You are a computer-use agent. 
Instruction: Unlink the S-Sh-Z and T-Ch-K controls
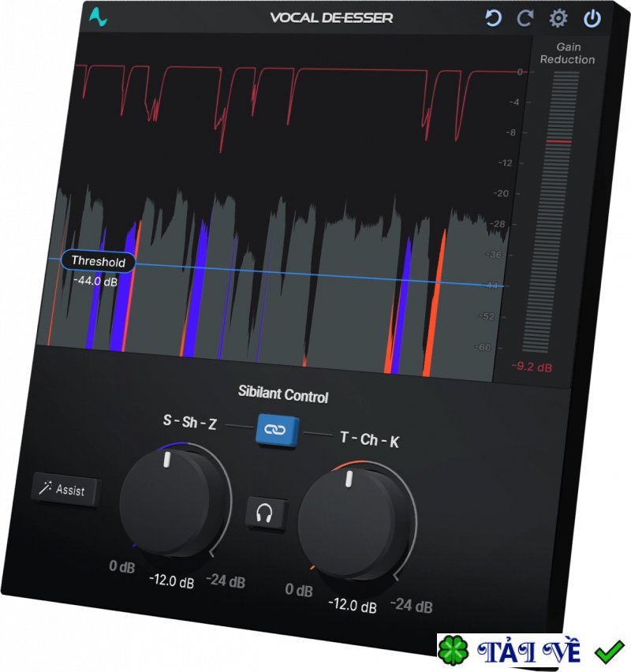click(276, 431)
